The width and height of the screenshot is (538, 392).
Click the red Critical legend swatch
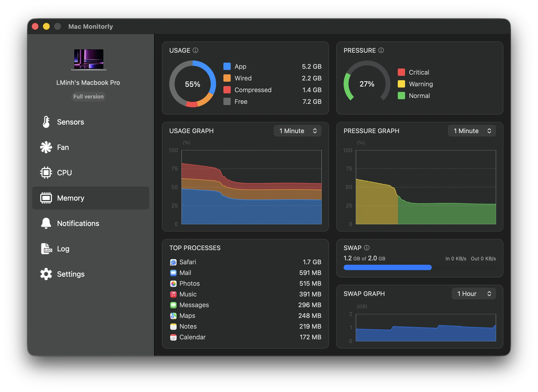pos(401,72)
